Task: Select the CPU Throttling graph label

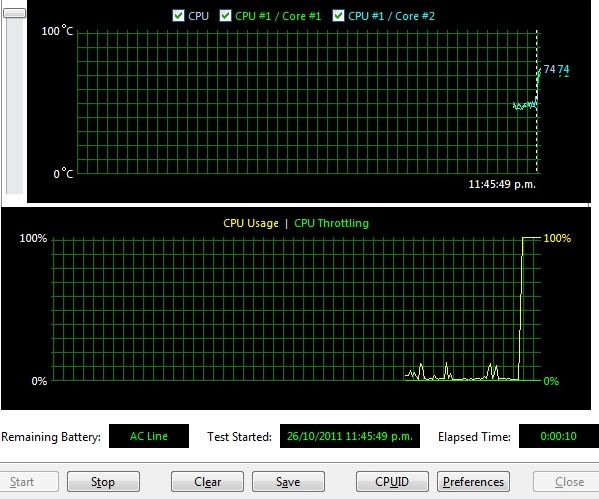Action: pos(331,223)
